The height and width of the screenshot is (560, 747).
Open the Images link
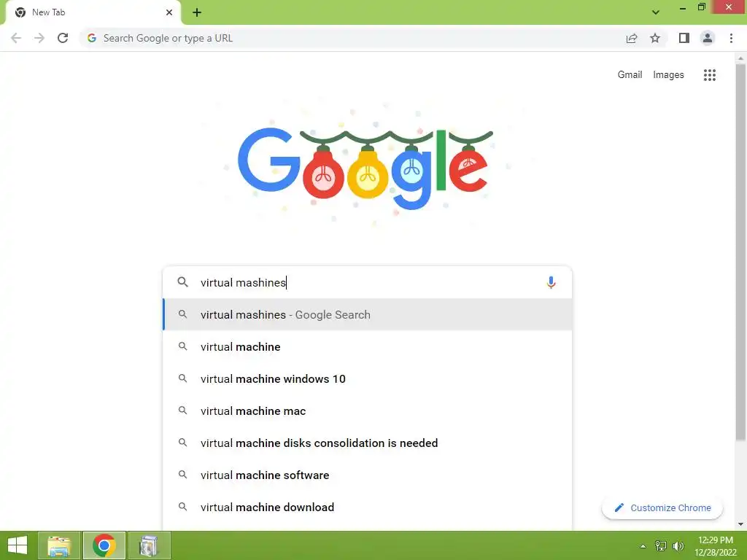668,75
